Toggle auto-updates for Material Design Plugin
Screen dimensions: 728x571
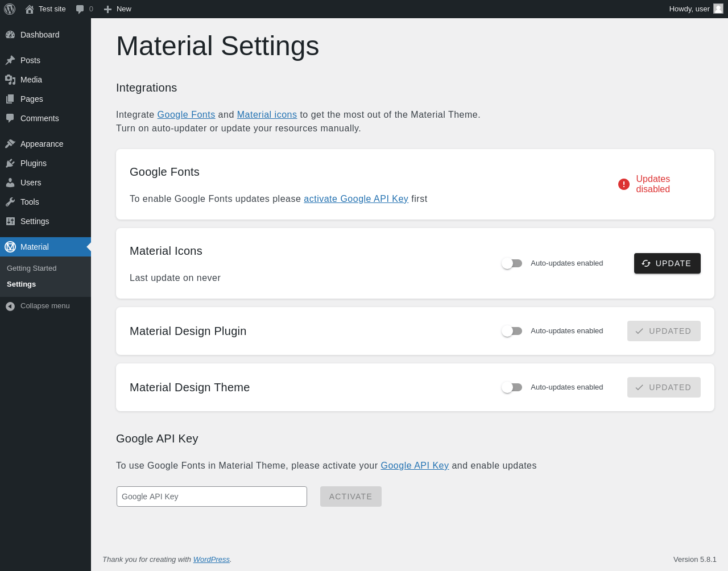pos(512,331)
